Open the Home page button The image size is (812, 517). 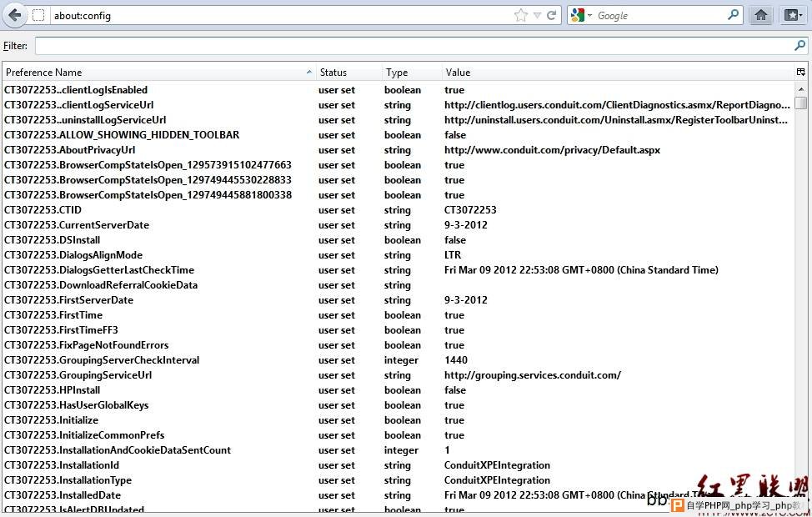(x=760, y=15)
